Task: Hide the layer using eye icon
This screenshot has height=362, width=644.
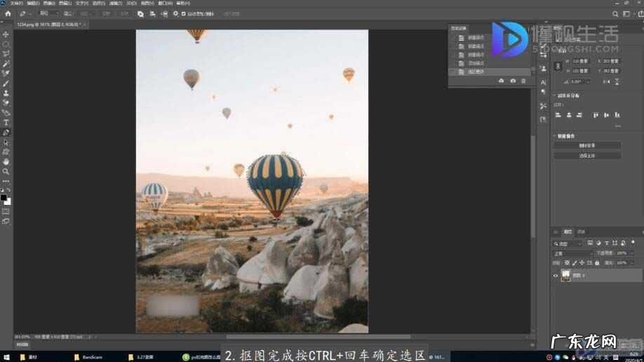Action: click(556, 276)
